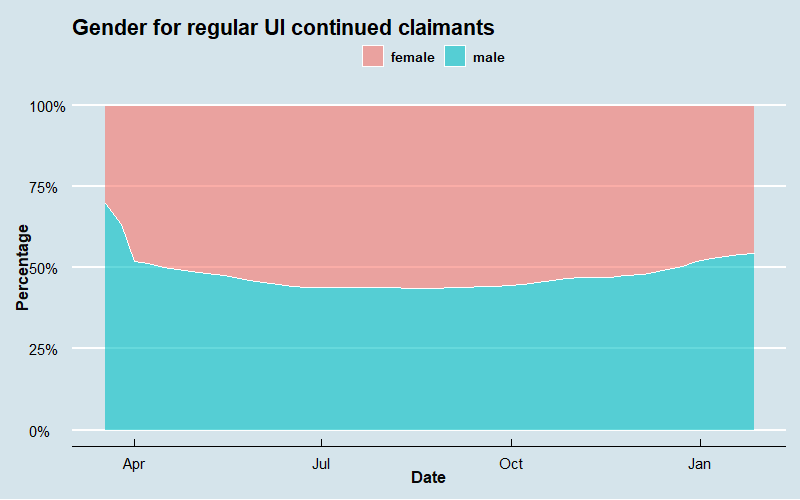Click the 50% y-axis tick label

point(52,268)
